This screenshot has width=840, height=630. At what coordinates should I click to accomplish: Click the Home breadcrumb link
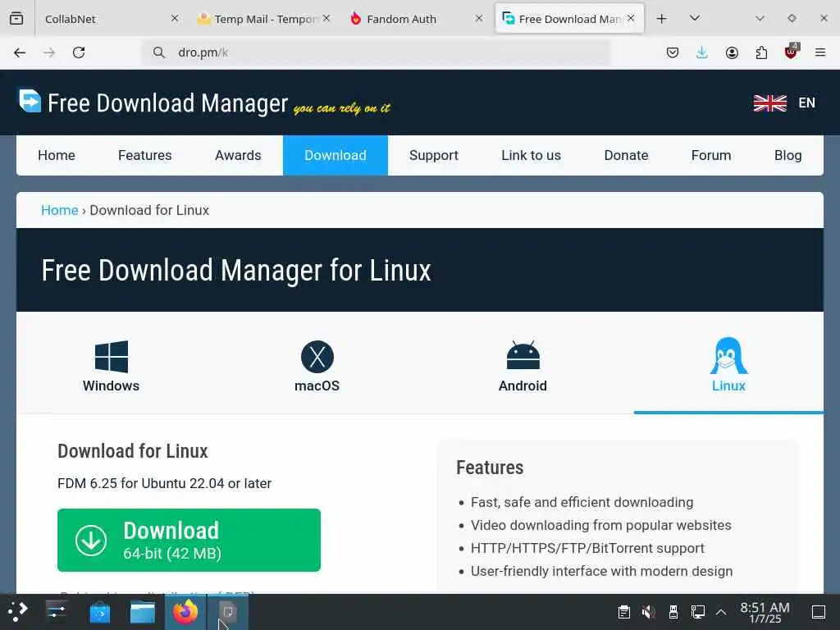click(x=59, y=210)
